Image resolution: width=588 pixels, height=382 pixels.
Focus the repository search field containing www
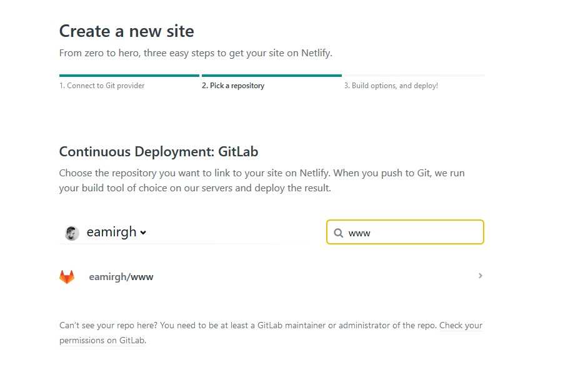412,233
